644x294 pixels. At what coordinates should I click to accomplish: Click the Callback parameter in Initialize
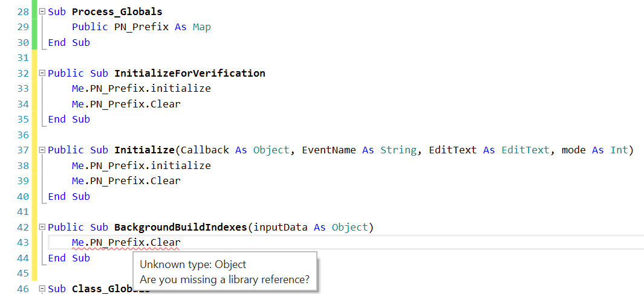(204, 150)
